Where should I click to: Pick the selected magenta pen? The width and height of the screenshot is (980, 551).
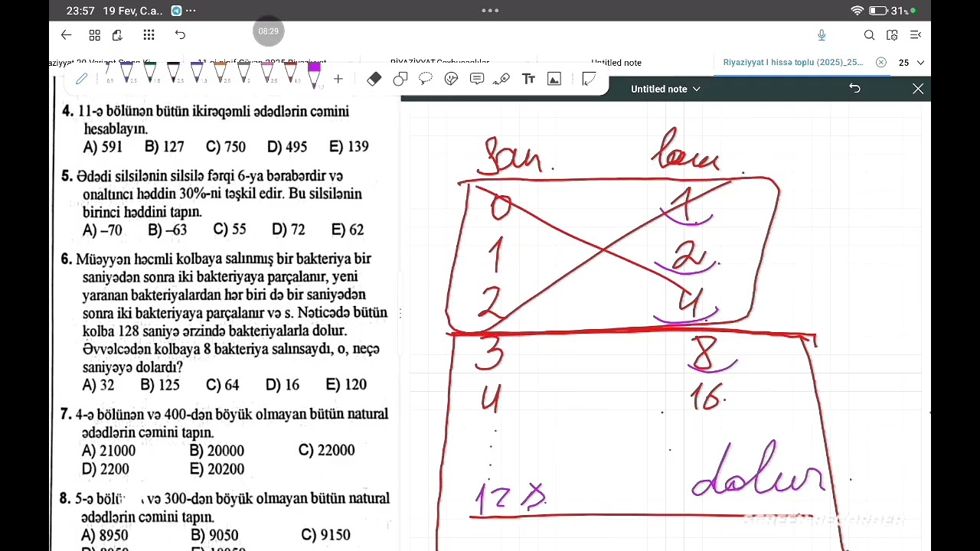(x=314, y=76)
